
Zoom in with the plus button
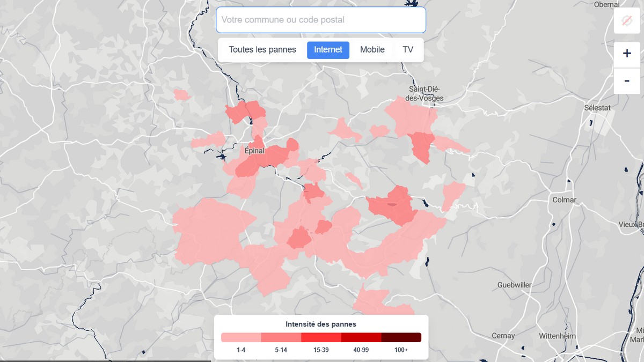click(x=627, y=54)
